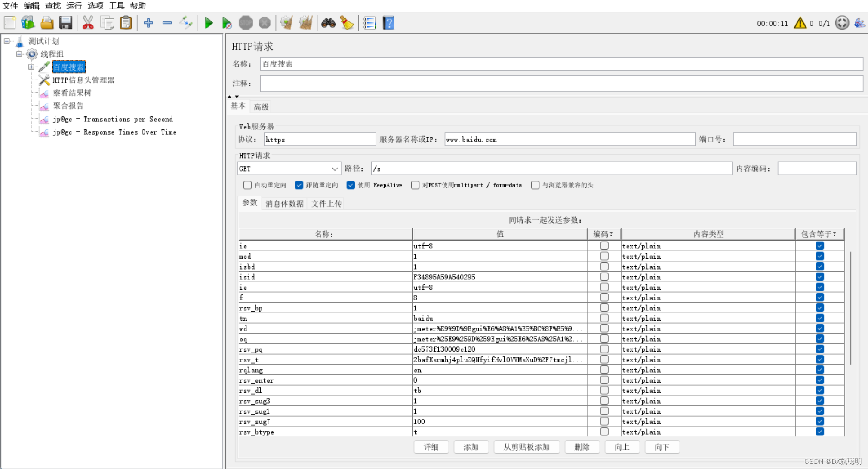Toggle 包含等于 checkbox for tn row

(820, 318)
